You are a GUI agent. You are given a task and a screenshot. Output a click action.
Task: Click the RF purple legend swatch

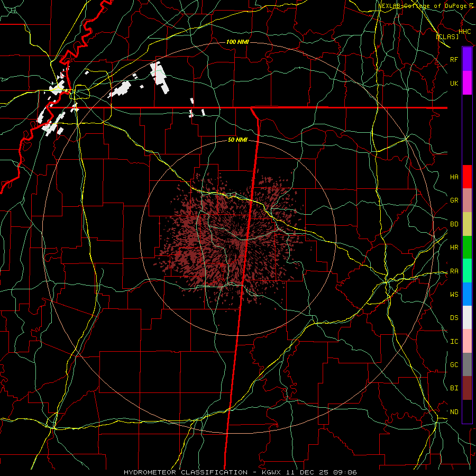467,59
